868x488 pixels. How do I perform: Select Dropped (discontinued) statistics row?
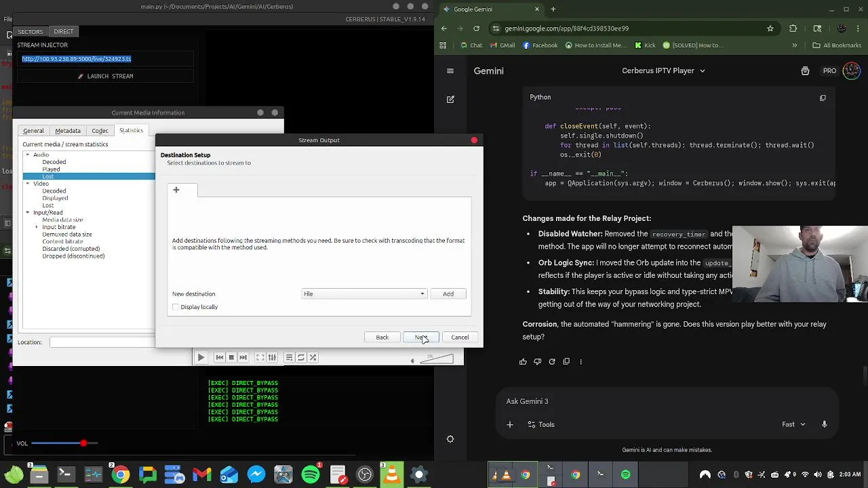(x=73, y=256)
